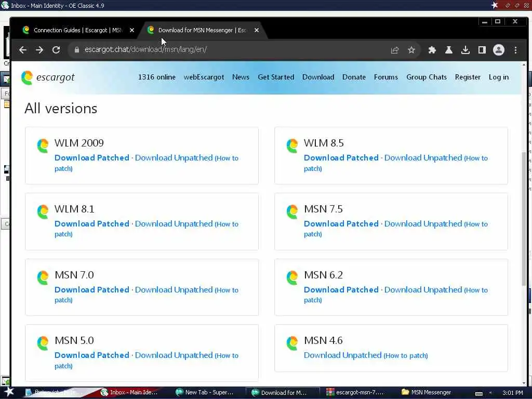Download Unpatched MSN 5.0
The width and height of the screenshot is (532, 399).
[174, 355]
